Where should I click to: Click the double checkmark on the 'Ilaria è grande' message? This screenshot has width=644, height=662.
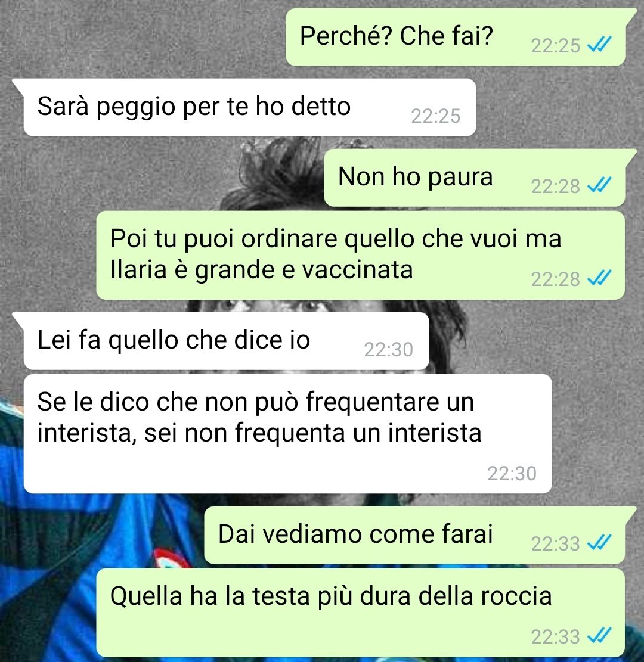599,278
